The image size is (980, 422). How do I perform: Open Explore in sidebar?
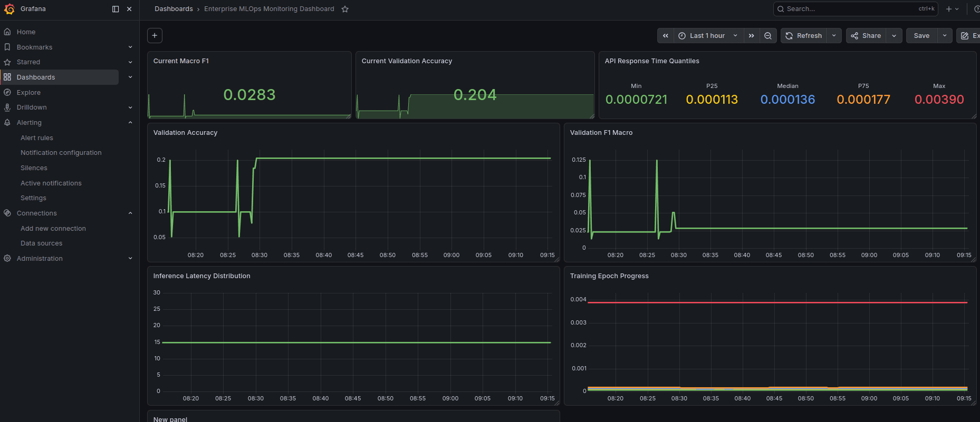(28, 93)
